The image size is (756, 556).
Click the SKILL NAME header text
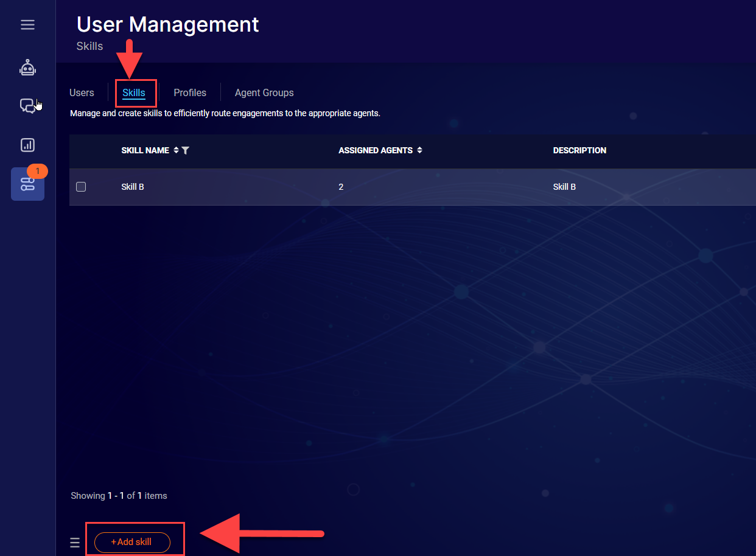[145, 150]
